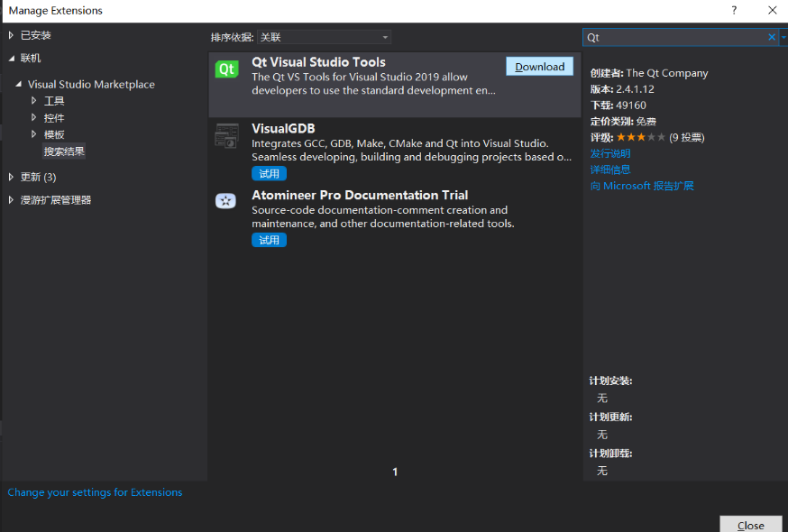Viewport: 788px width, 532px height.
Task: Collapse the Visual Studio Marketplace node
Action: (x=19, y=84)
